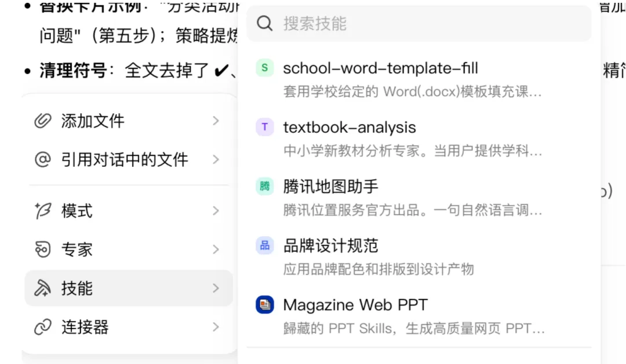Select the school-word-template-fill skill
Viewport: 626px width, 364px height.
[419, 80]
